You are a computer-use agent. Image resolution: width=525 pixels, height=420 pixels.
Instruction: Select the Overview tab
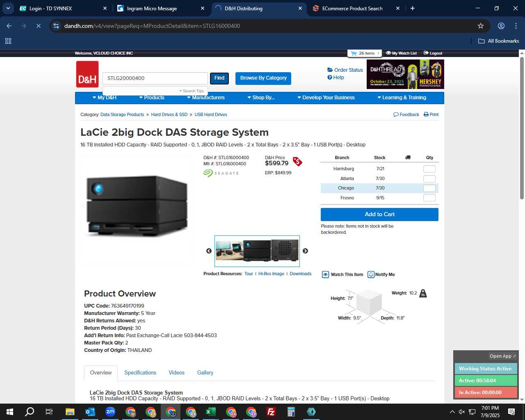point(101,373)
